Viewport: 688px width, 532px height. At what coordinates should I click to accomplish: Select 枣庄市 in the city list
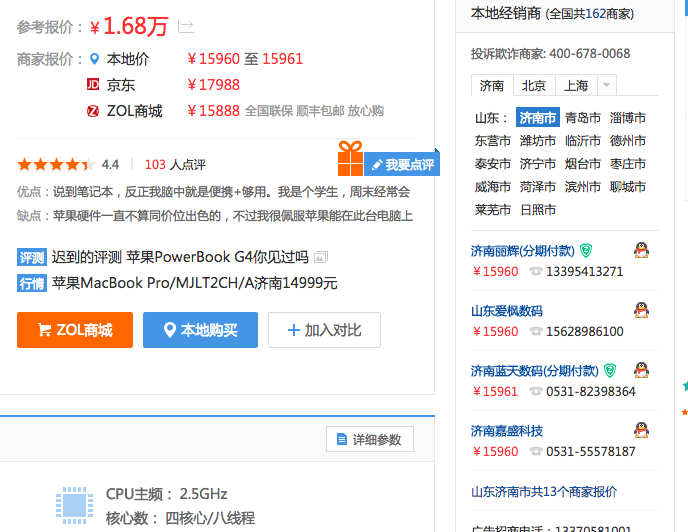point(628,164)
